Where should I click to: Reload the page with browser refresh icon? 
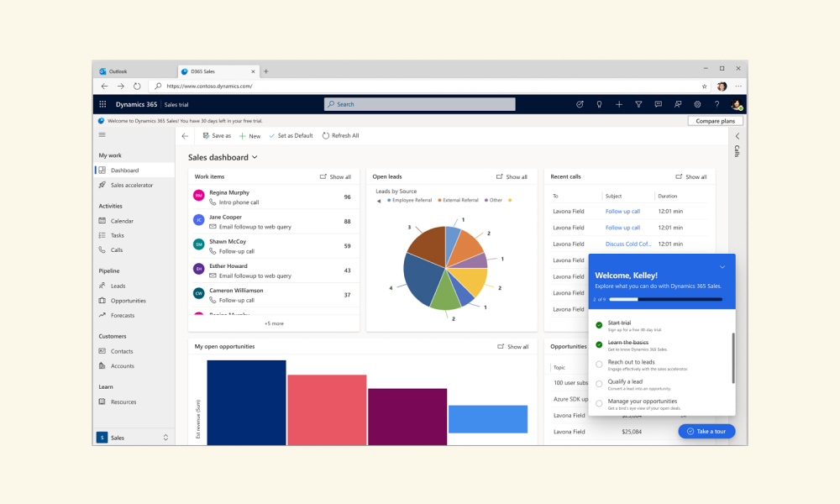pyautogui.click(x=137, y=87)
